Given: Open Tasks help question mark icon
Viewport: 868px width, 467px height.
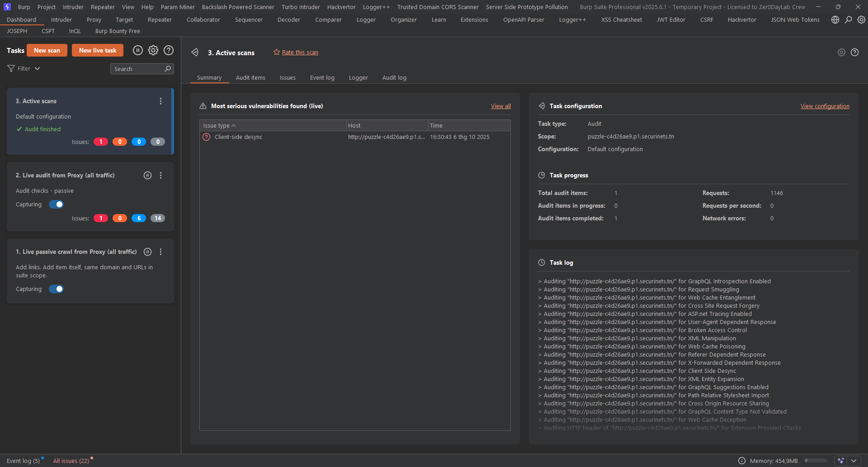Looking at the screenshot, I should [169, 50].
